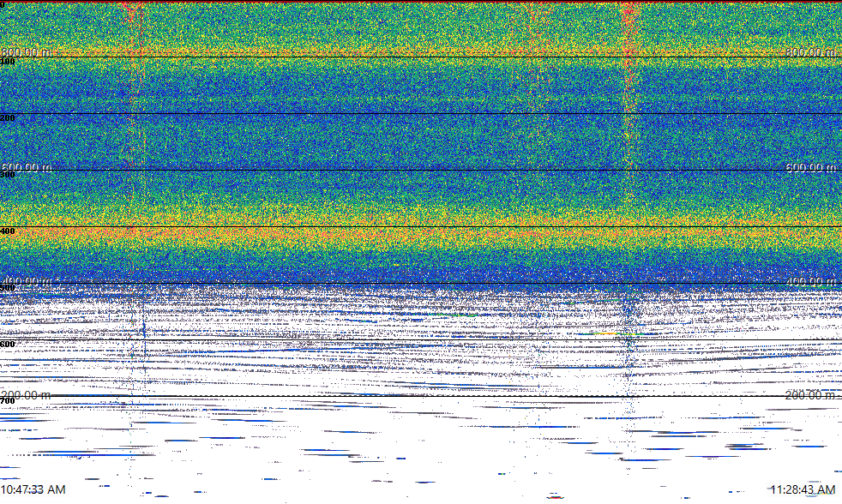The width and height of the screenshot is (842, 504).
Task: Click the 600.00 m label on left edge
Action: (x=26, y=167)
